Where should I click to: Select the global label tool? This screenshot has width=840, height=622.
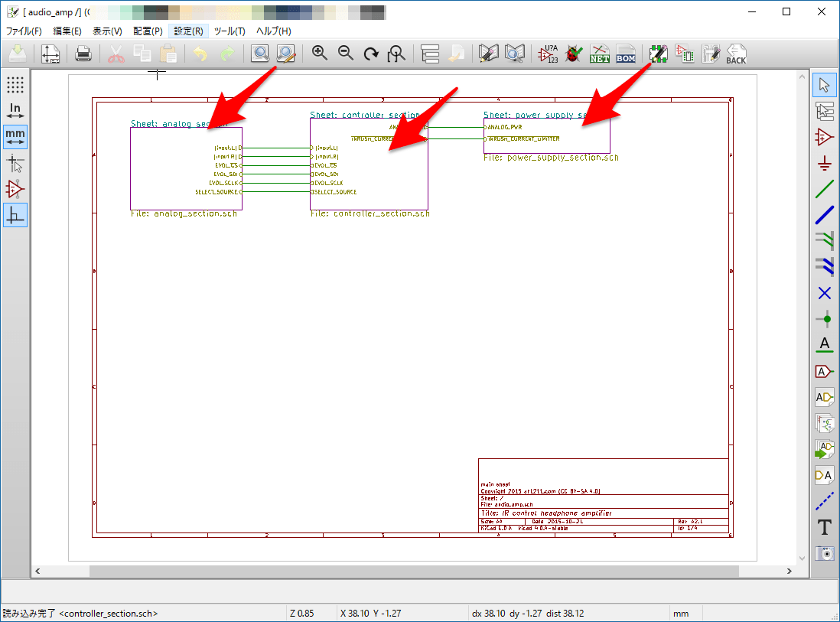(x=825, y=371)
